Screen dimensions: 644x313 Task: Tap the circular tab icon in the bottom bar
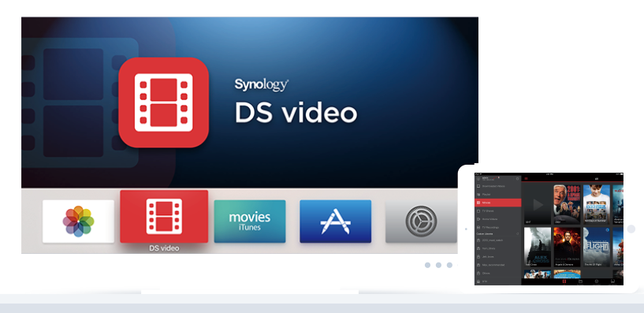[597, 281]
